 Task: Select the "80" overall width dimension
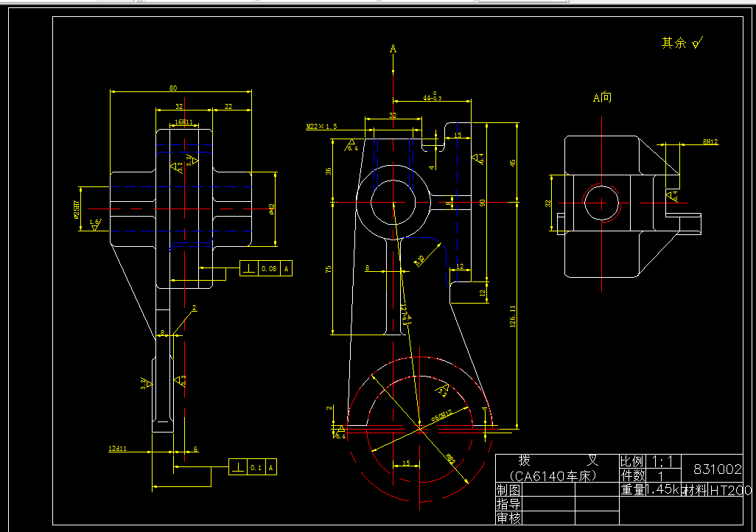tap(173, 88)
